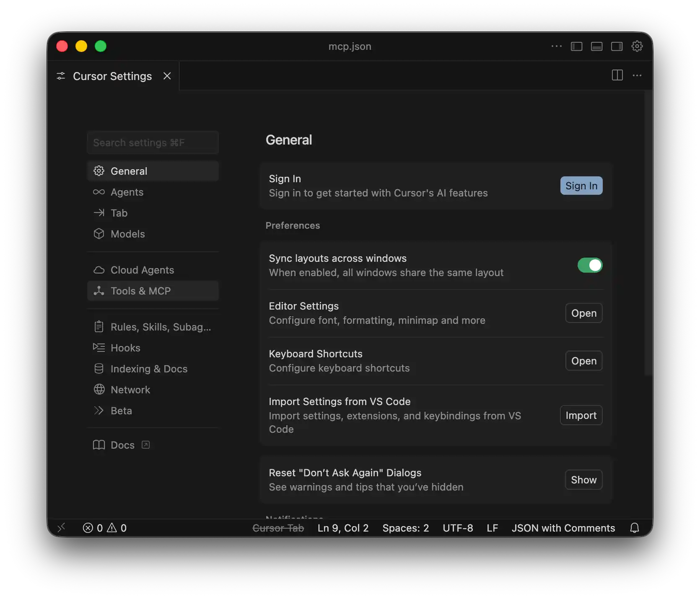Screen dimensions: 700x599
Task: Select the Indexing & Docs section
Action: point(149,369)
